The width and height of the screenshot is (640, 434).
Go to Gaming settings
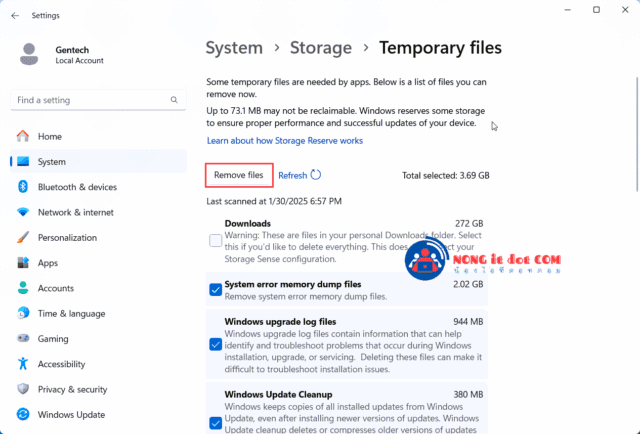pos(99,339)
